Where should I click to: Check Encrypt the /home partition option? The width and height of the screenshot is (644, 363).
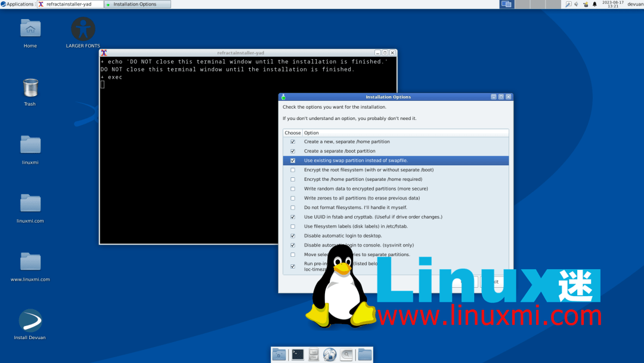[x=293, y=180]
